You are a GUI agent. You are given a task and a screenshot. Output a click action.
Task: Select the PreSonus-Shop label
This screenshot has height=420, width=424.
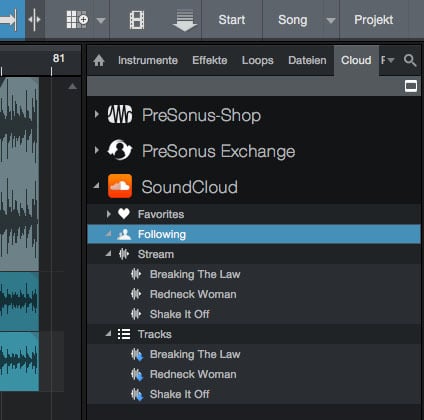pyautogui.click(x=201, y=115)
